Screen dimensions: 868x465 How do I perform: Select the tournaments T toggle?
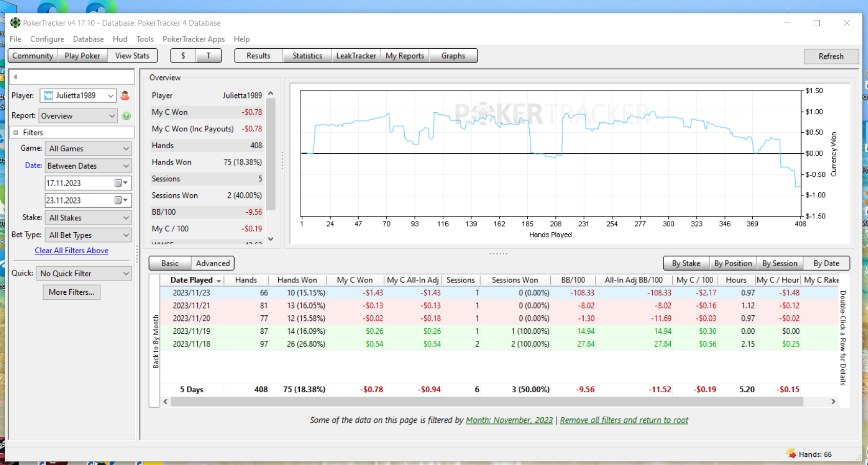pyautogui.click(x=209, y=56)
